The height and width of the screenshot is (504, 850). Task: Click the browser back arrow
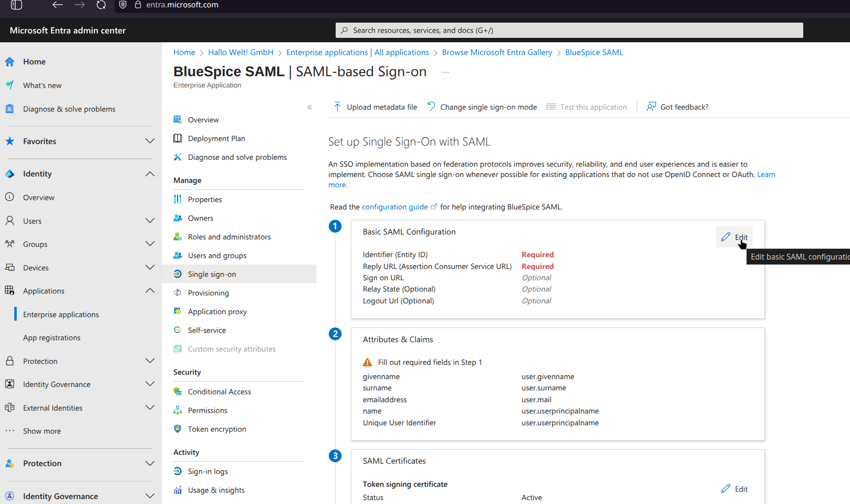(x=58, y=5)
